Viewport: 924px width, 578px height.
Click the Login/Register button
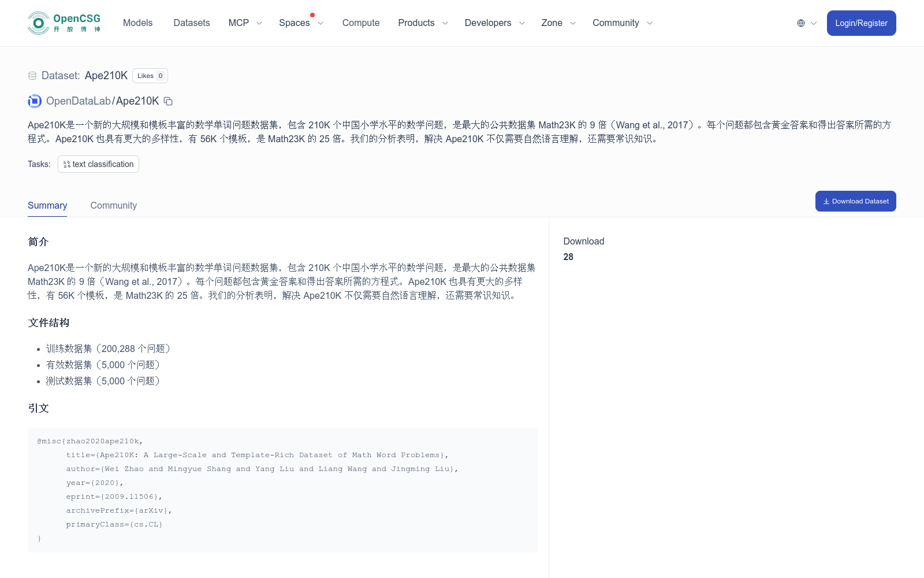pyautogui.click(x=861, y=23)
